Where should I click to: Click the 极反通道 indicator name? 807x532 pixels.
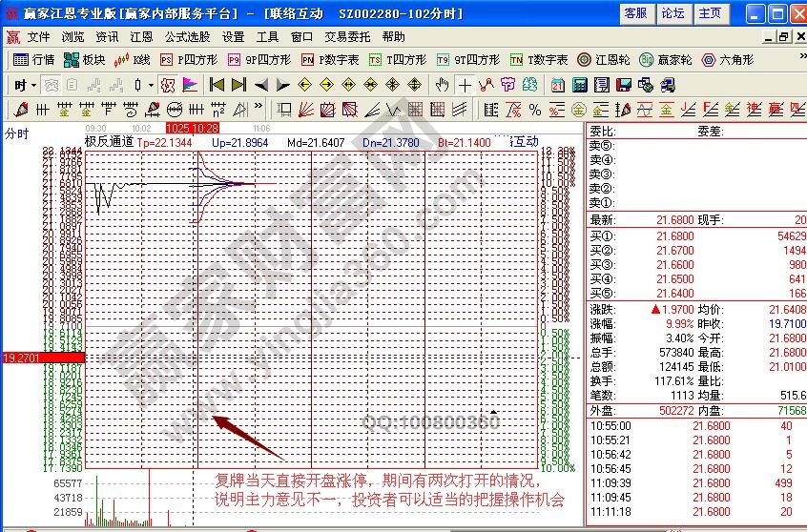click(109, 142)
